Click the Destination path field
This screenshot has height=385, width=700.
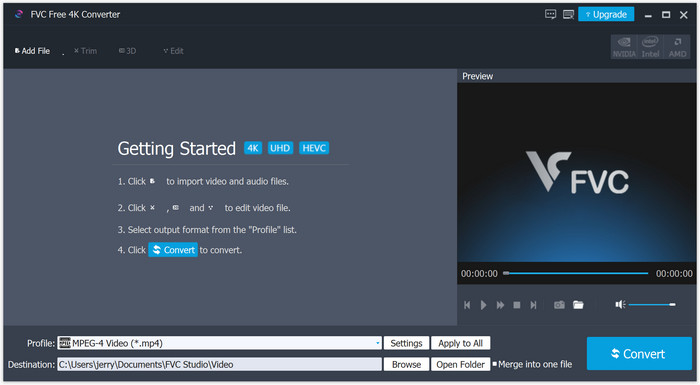coord(219,364)
